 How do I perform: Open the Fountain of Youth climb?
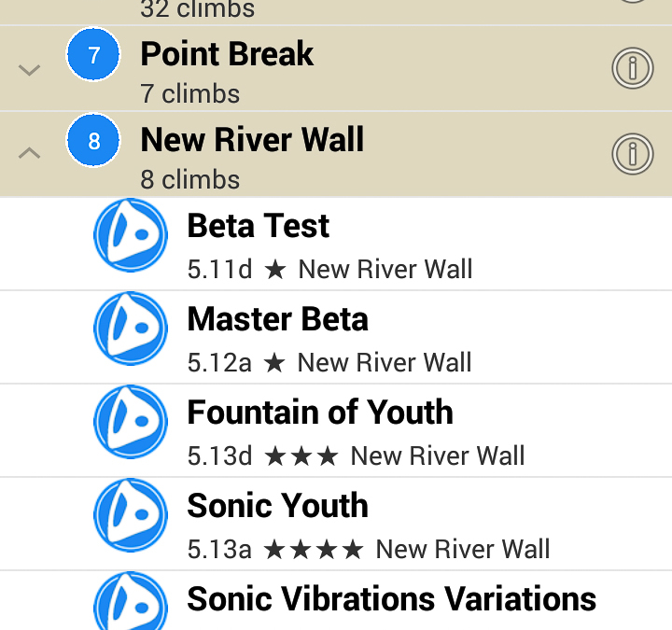320,413
